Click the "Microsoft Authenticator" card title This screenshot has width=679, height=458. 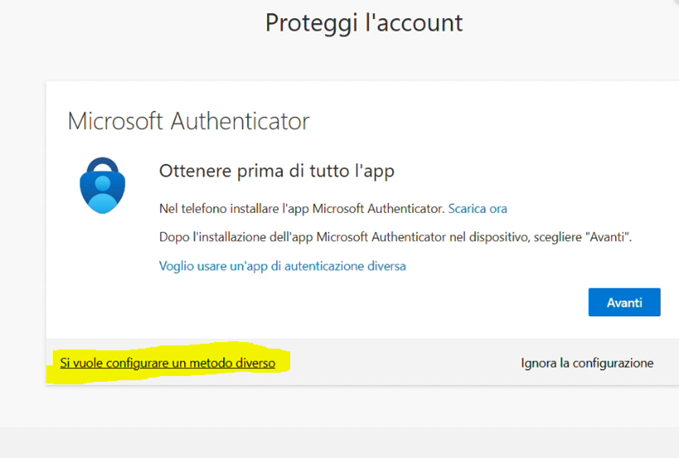(188, 122)
